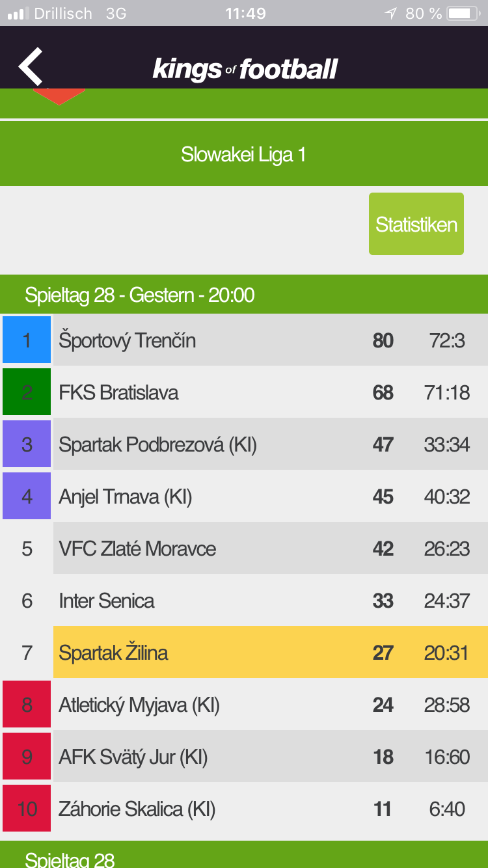Click the purple rank 4 badge
The height and width of the screenshot is (868, 488).
pyautogui.click(x=27, y=496)
